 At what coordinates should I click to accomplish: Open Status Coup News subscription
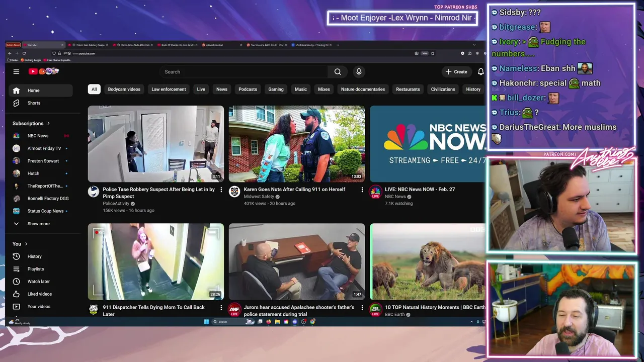40,211
